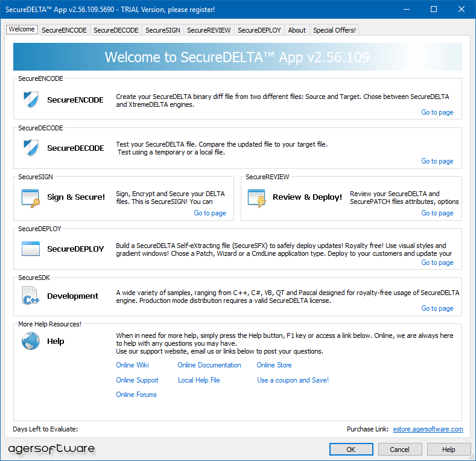
Task: Open the Online Documentation link
Action: click(x=209, y=365)
